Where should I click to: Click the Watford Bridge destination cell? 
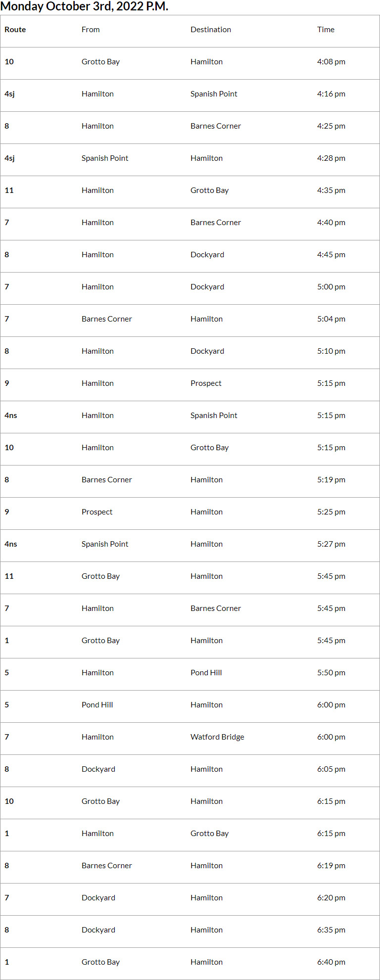217,737
